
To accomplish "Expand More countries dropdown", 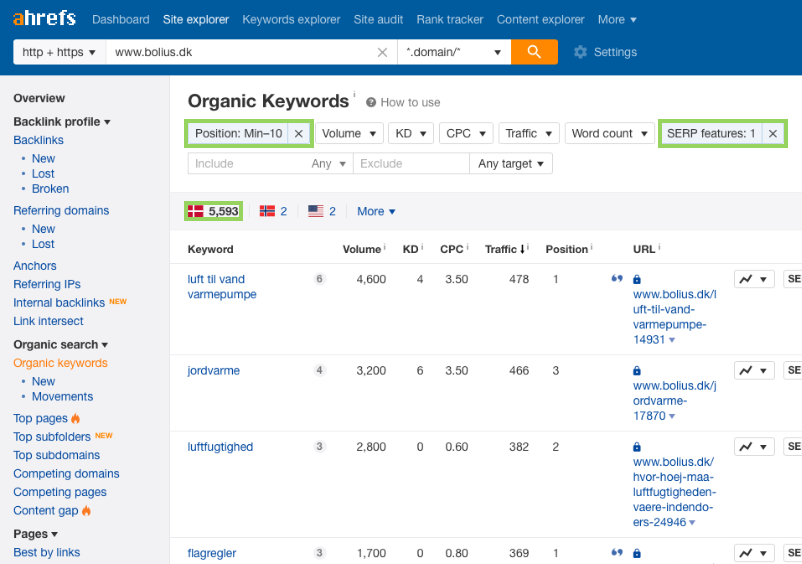I will pos(376,211).
